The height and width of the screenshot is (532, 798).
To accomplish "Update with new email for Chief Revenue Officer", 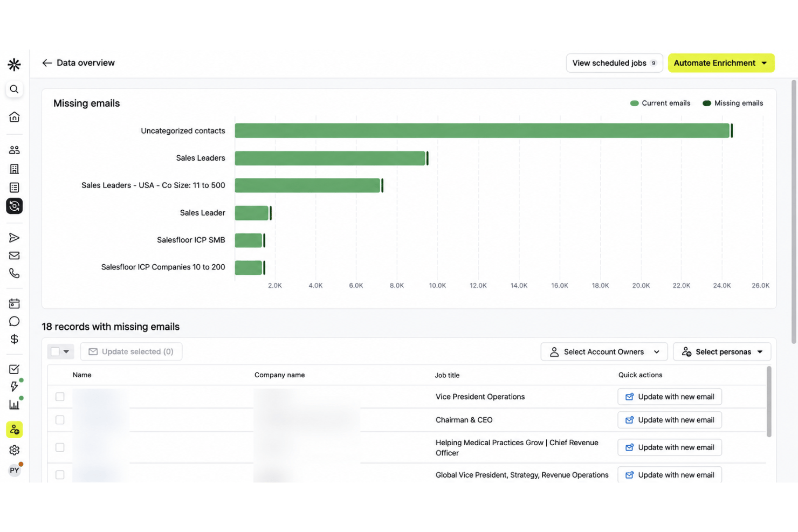I will point(670,447).
